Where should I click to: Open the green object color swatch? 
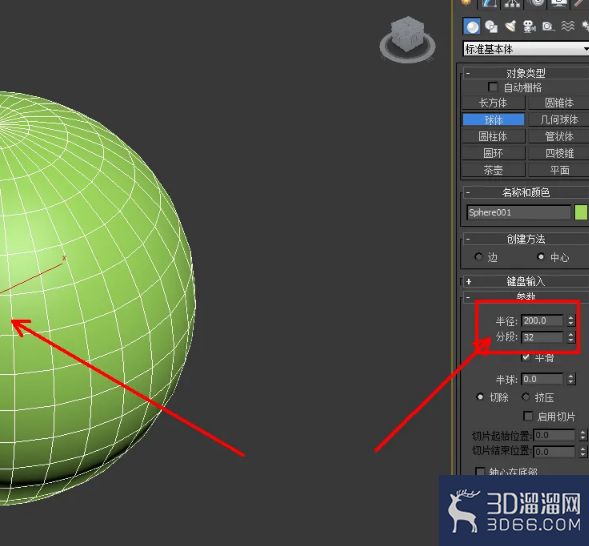(581, 213)
